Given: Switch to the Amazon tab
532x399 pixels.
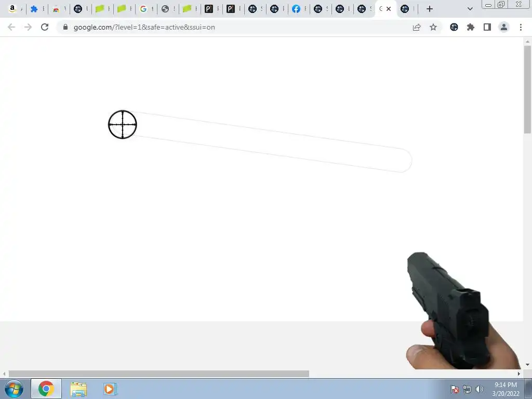Looking at the screenshot, I should (12, 9).
